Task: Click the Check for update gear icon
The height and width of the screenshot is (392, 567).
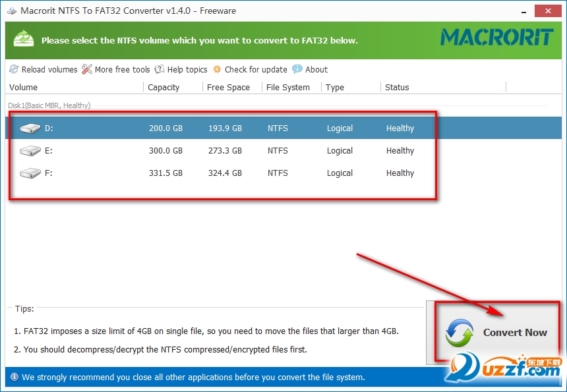Action: tap(217, 69)
